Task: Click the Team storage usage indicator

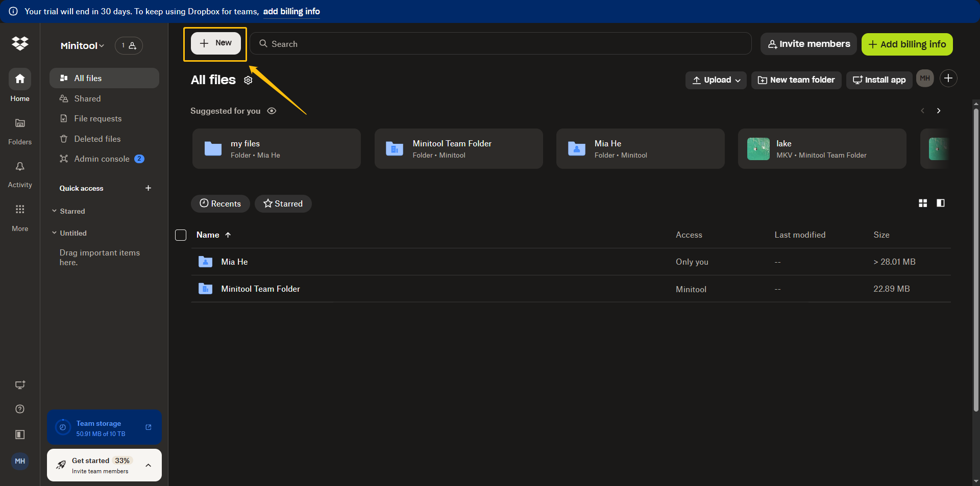Action: 104,427
